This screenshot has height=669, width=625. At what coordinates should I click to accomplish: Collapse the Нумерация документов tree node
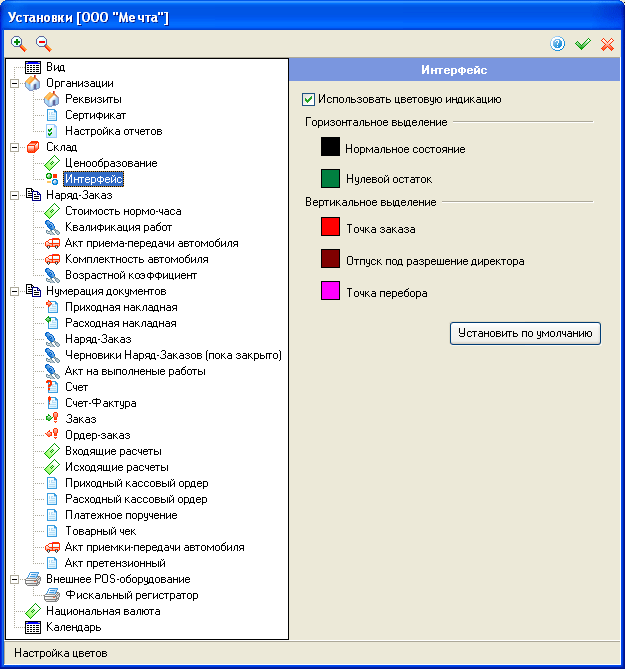point(15,291)
